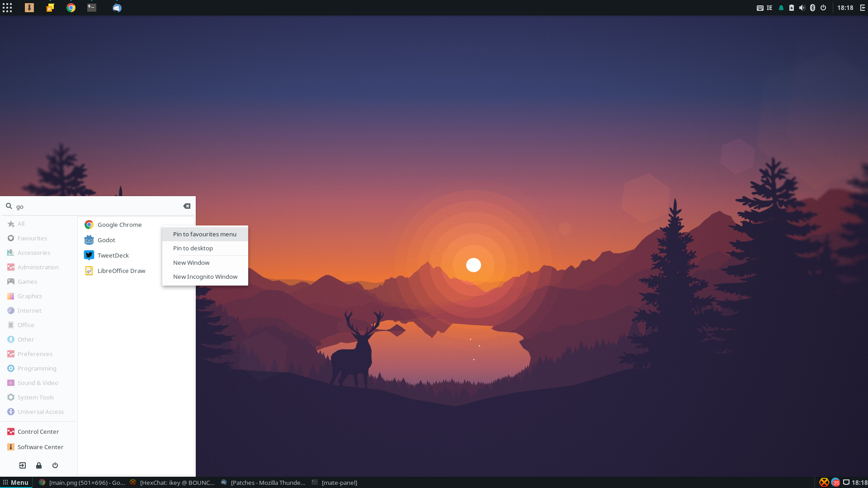Switch to mate-panel terminal taskbar entry
This screenshot has height=488, width=868.
(335, 483)
